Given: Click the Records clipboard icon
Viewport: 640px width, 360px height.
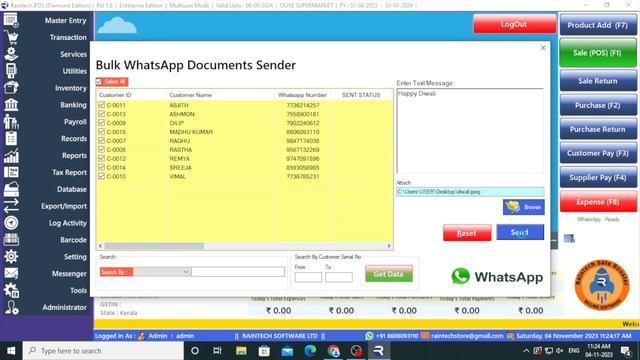Looking at the screenshot, I should point(11,138).
